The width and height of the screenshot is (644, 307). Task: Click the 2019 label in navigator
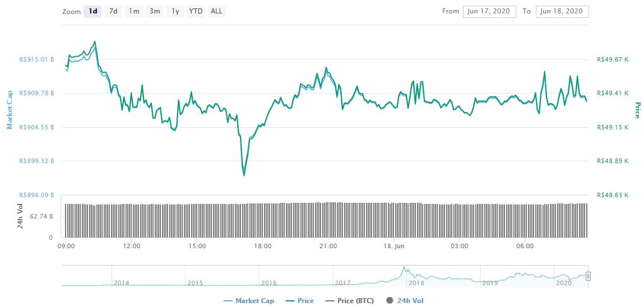(490, 283)
